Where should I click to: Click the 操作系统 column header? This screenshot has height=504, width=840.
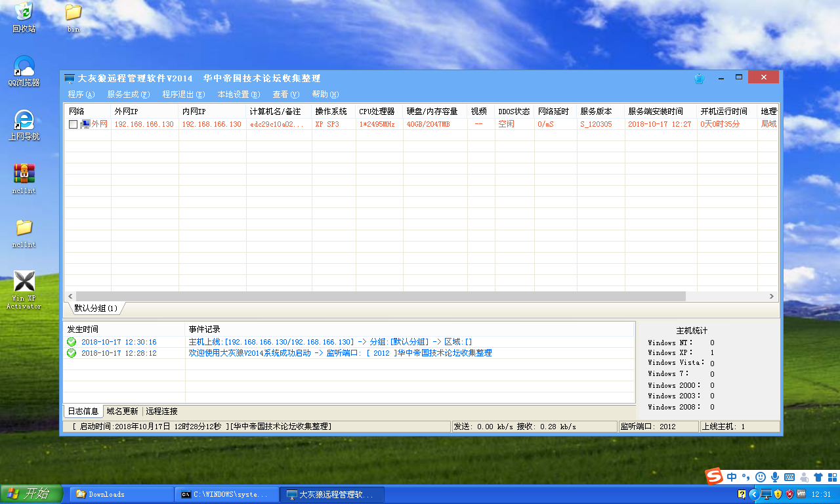[334, 112]
